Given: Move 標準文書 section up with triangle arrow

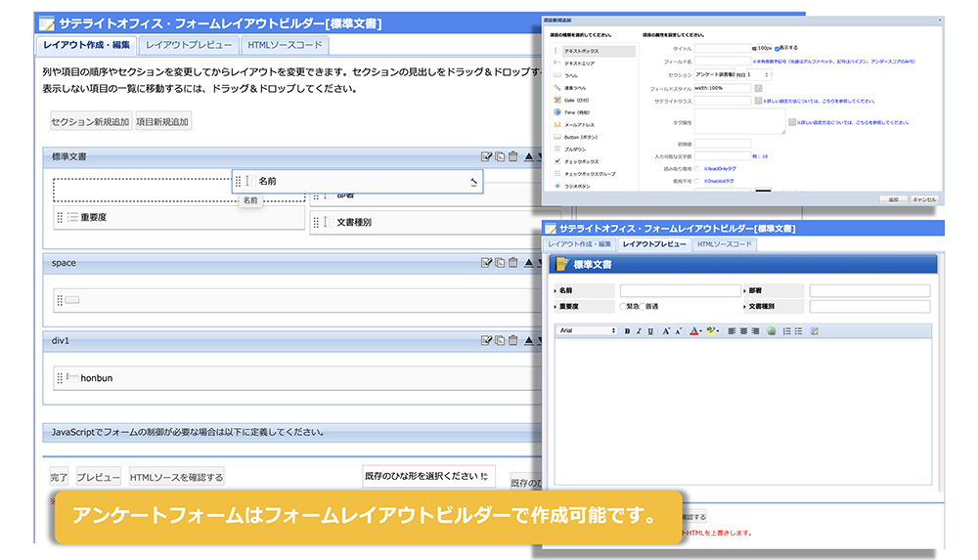Looking at the screenshot, I should coord(529,156).
